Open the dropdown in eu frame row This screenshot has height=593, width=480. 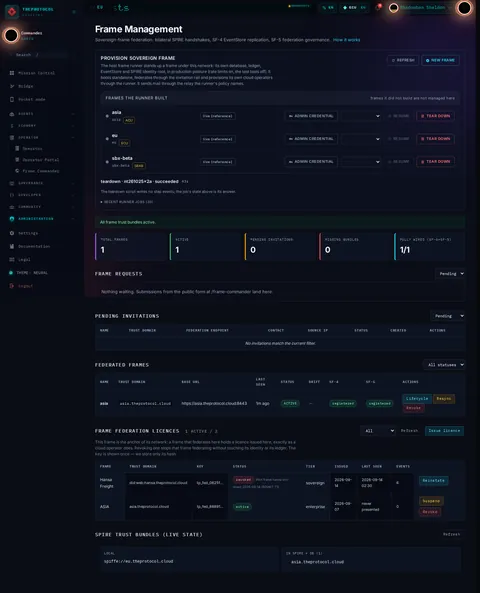tap(361, 139)
